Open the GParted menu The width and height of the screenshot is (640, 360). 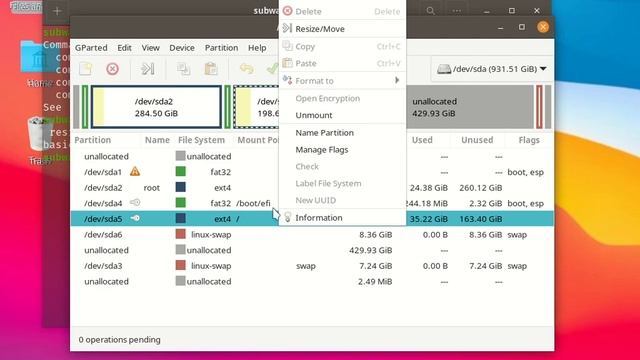tap(91, 48)
